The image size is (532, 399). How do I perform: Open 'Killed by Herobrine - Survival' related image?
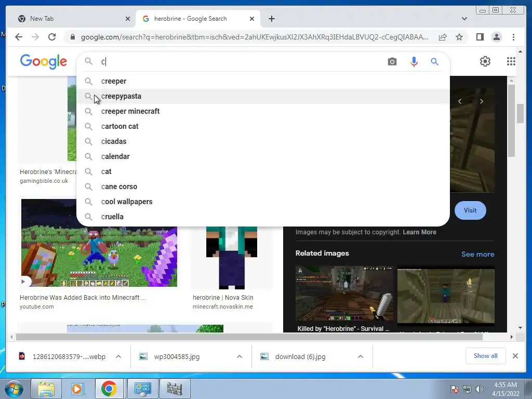point(344,294)
